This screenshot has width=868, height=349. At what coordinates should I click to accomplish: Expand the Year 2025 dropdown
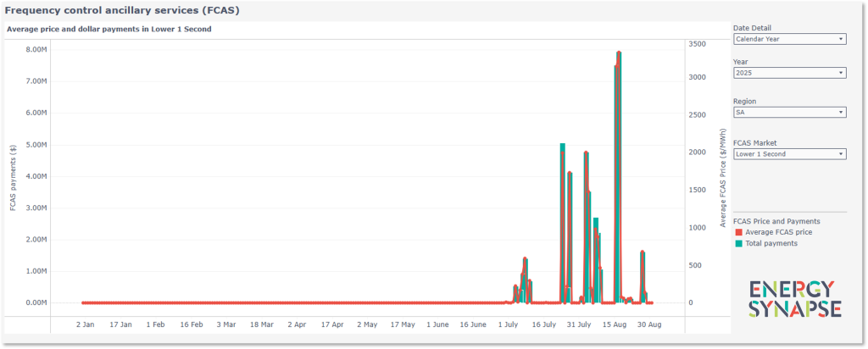tap(788, 73)
